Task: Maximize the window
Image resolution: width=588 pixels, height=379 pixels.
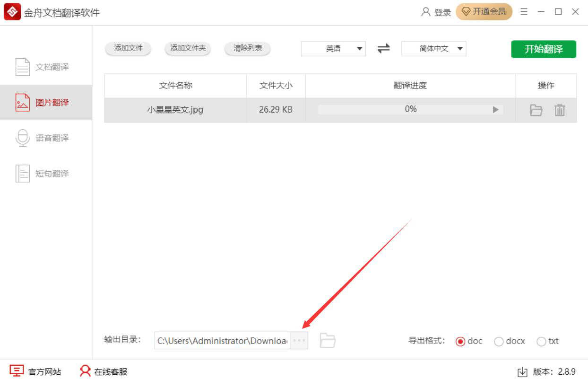Action: pyautogui.click(x=558, y=12)
